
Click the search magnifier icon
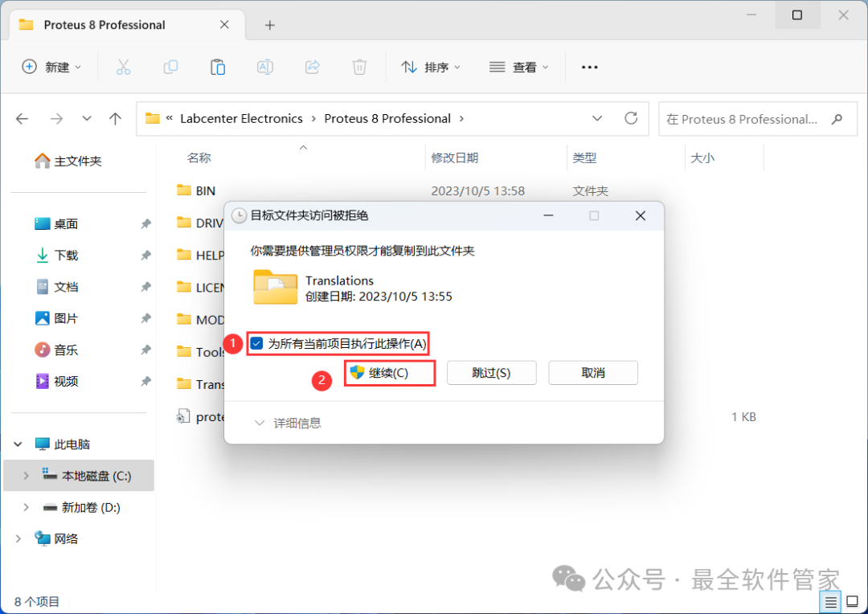coord(837,119)
